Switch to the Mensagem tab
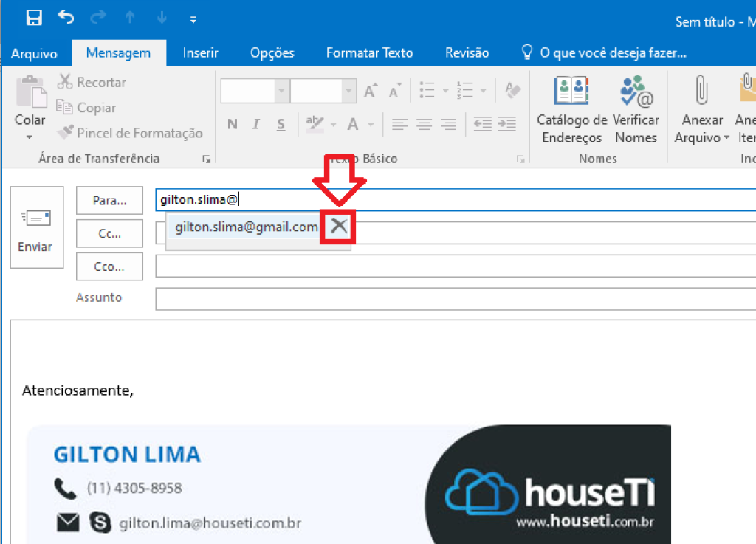 click(x=119, y=53)
